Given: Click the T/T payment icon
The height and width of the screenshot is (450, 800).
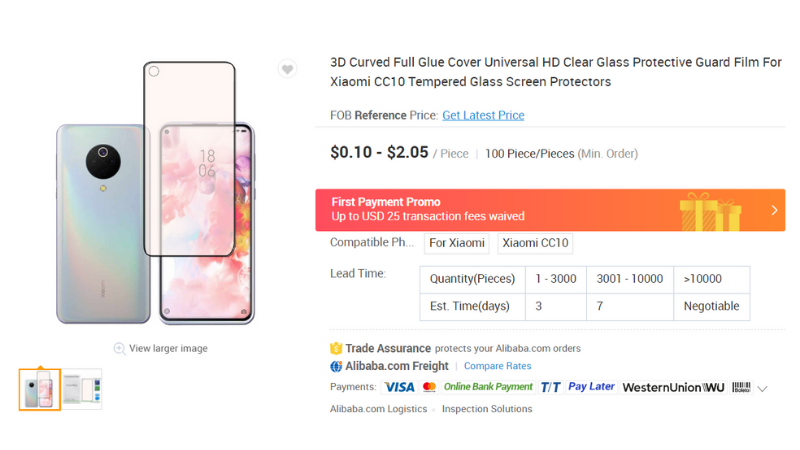Looking at the screenshot, I should pyautogui.click(x=550, y=387).
